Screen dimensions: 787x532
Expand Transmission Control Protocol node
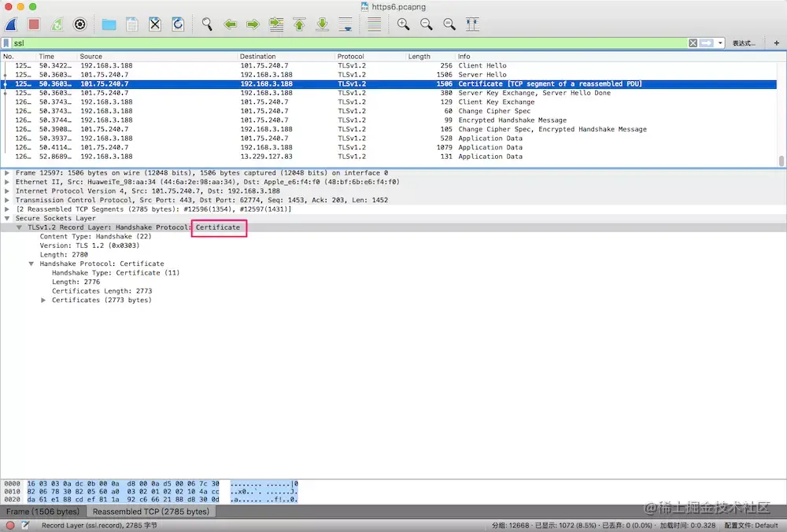[x=7, y=200]
